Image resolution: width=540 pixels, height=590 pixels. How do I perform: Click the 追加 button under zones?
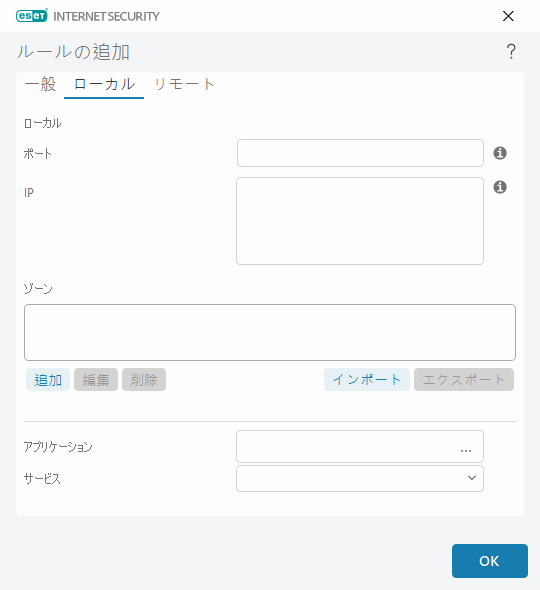click(48, 380)
